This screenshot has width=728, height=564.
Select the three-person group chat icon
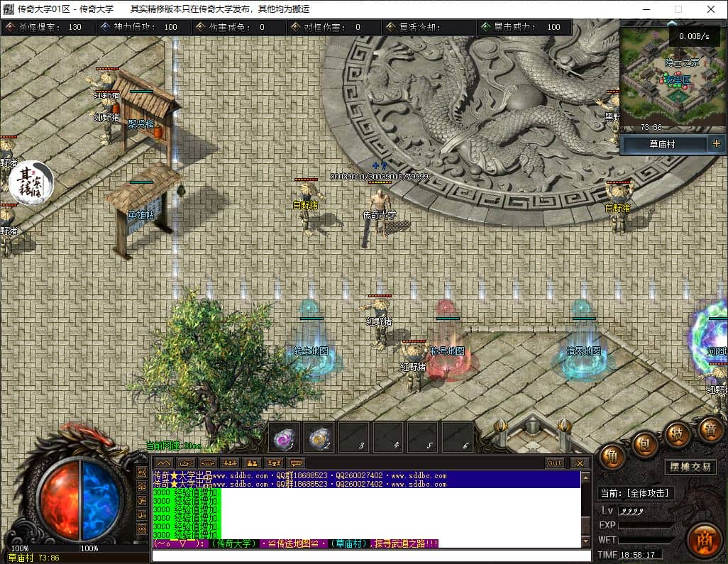tap(231, 463)
